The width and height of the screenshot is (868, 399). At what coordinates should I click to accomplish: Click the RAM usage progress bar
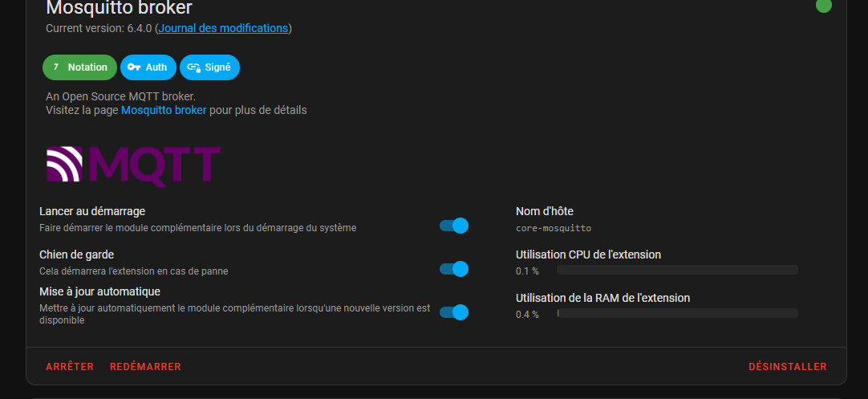[x=678, y=313]
